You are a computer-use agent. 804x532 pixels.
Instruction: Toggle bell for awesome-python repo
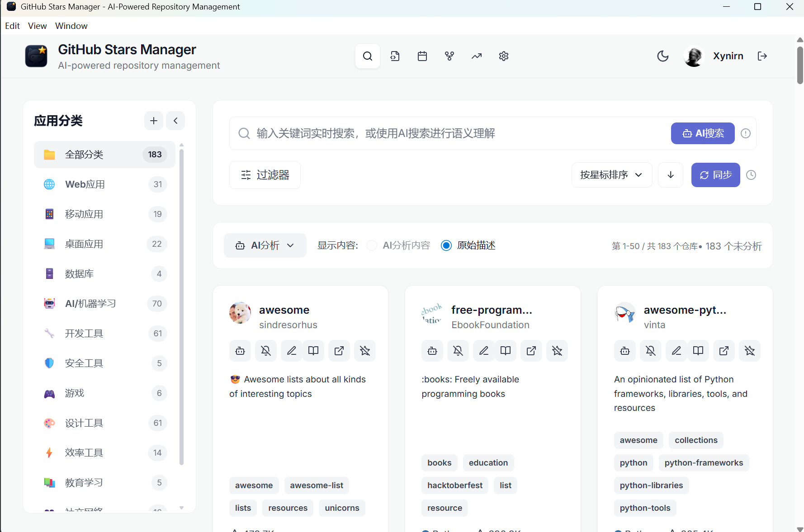tap(651, 351)
